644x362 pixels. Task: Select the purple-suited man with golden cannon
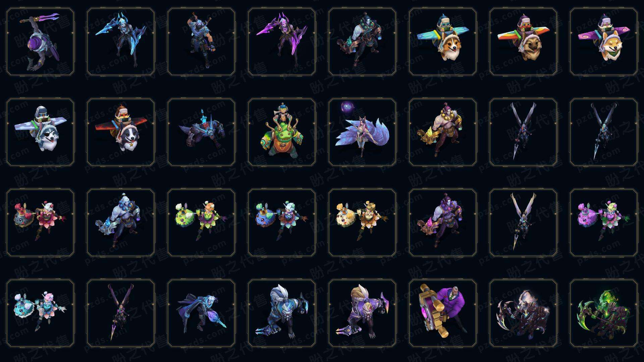(x=443, y=313)
